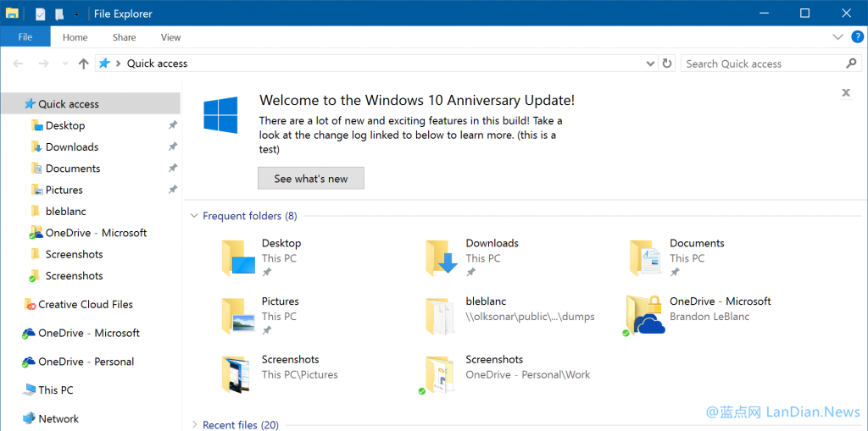This screenshot has width=868, height=431.
Task: Click the This PC computer icon
Action: 29,390
